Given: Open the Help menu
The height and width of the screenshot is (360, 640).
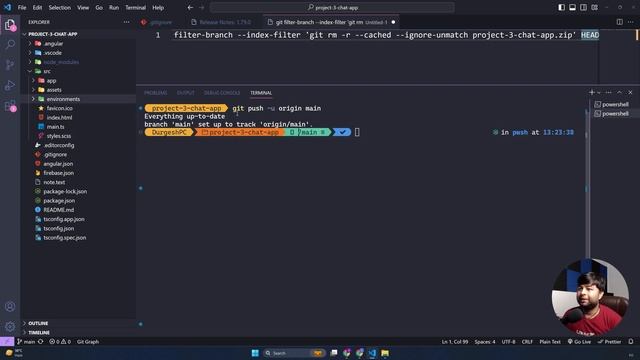Looking at the screenshot, I should click(x=158, y=7).
